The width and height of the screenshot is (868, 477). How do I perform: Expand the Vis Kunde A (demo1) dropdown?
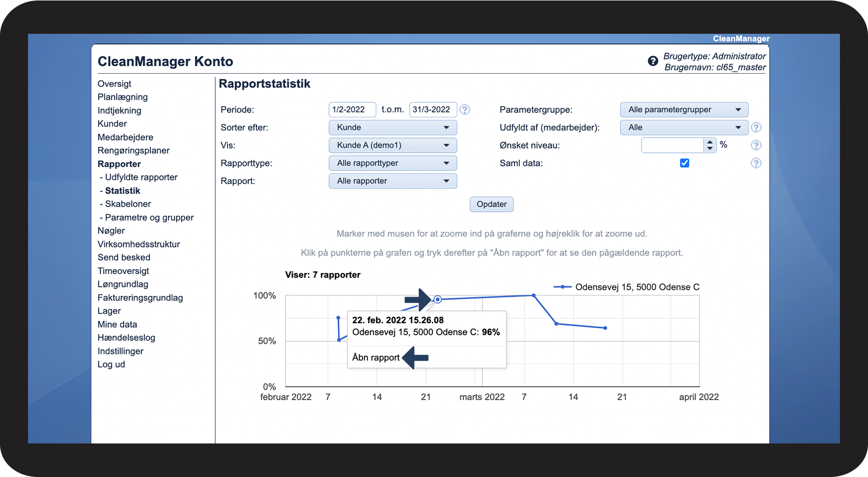pos(393,145)
